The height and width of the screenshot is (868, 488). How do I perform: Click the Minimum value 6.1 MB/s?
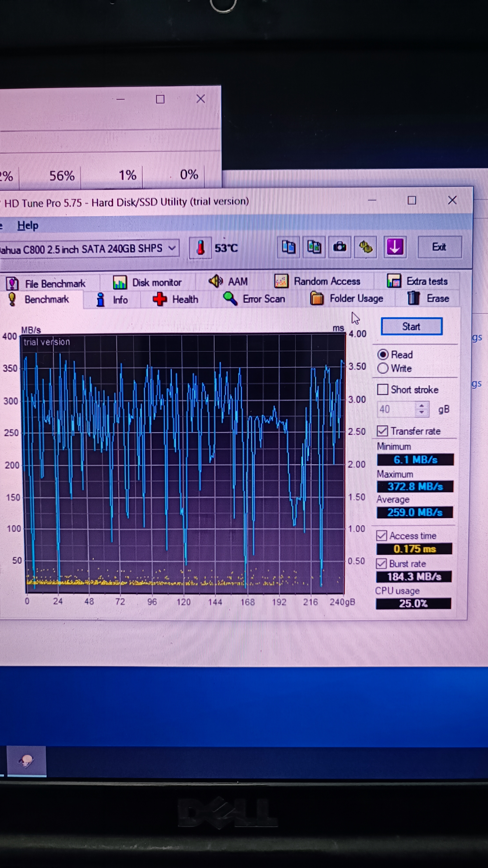[x=415, y=460]
